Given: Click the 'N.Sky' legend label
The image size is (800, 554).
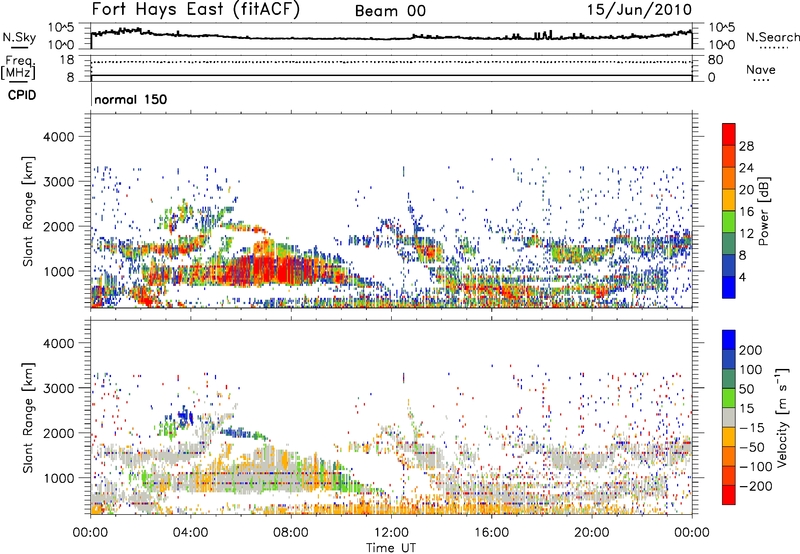Looking at the screenshot, I should click(19, 37).
